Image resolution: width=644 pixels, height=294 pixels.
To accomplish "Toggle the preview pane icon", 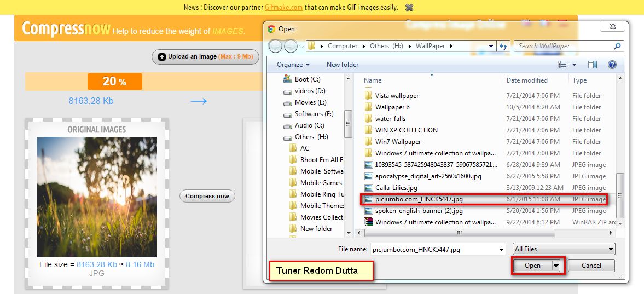I will 592,65.
